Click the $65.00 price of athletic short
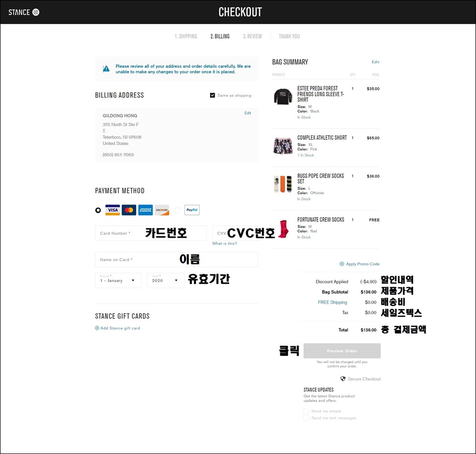The image size is (476, 454). pos(373,138)
